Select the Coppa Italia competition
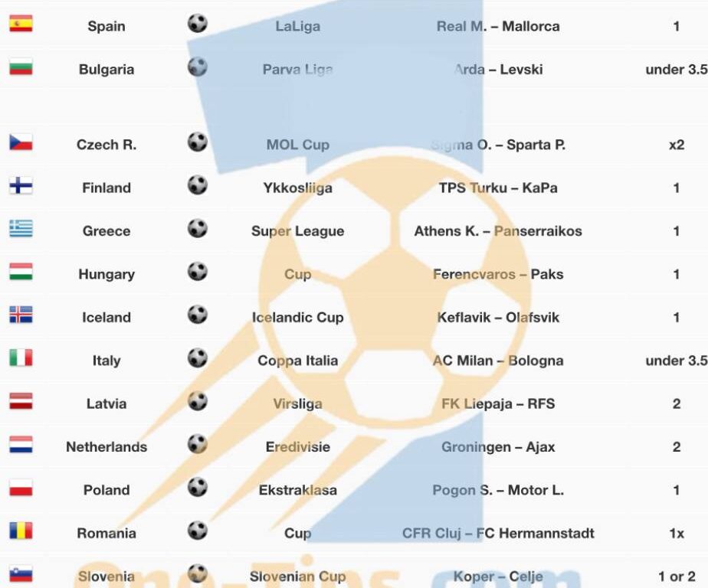The height and width of the screenshot is (588, 708). coord(297,361)
